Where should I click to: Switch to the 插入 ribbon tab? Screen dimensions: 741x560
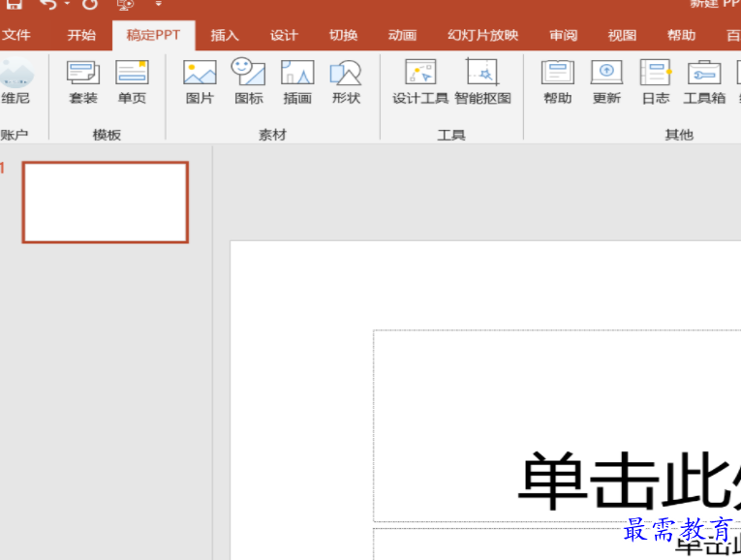[225, 35]
